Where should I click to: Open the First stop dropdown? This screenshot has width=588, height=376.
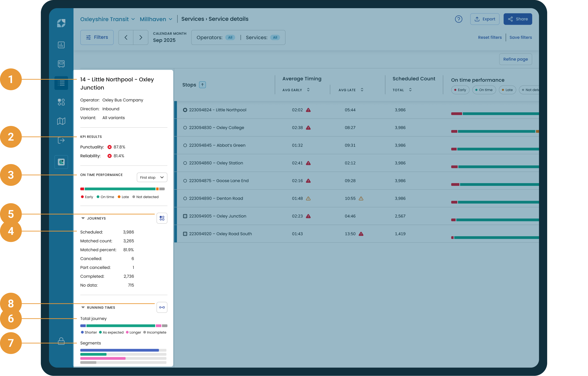point(152,177)
